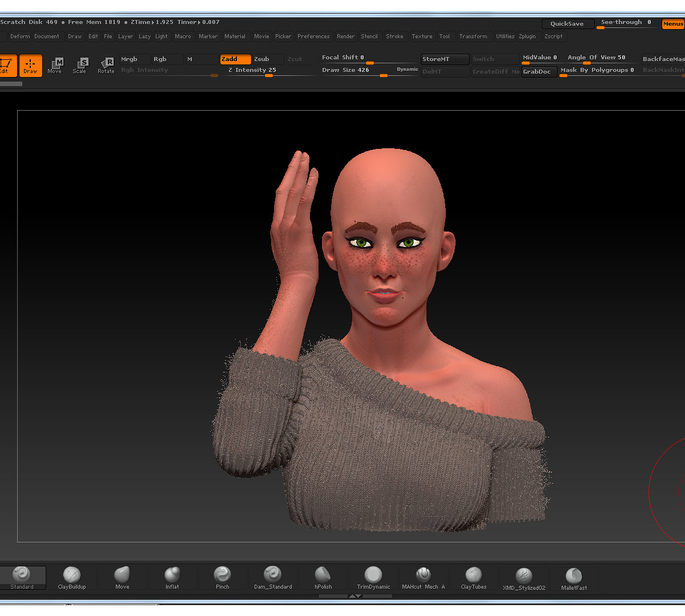Open the Macro menu

183,37
